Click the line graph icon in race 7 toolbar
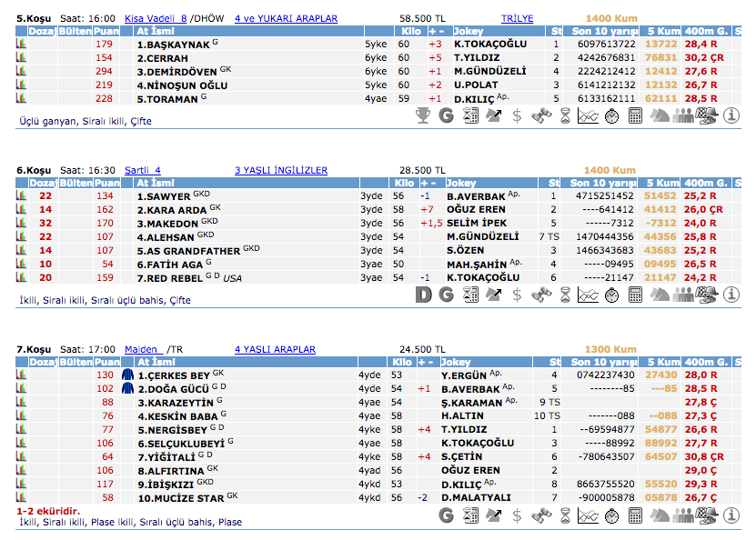Image resolution: width=756 pixels, height=540 pixels. (589, 515)
